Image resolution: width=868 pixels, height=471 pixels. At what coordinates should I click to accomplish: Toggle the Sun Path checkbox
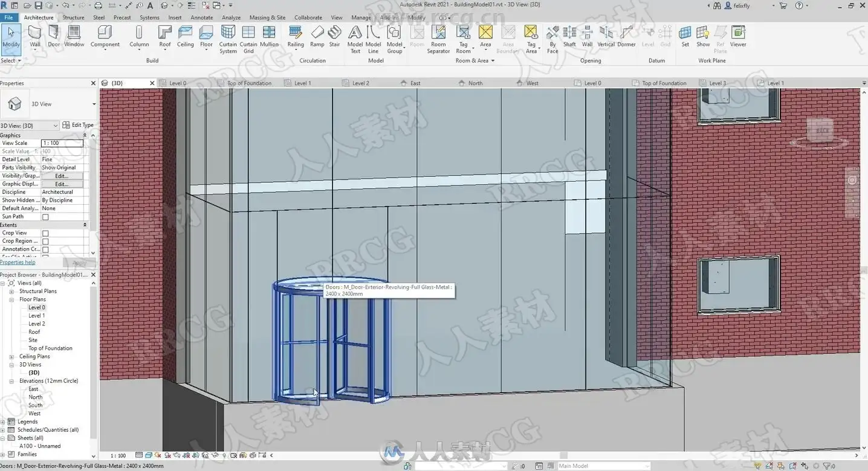[45, 217]
